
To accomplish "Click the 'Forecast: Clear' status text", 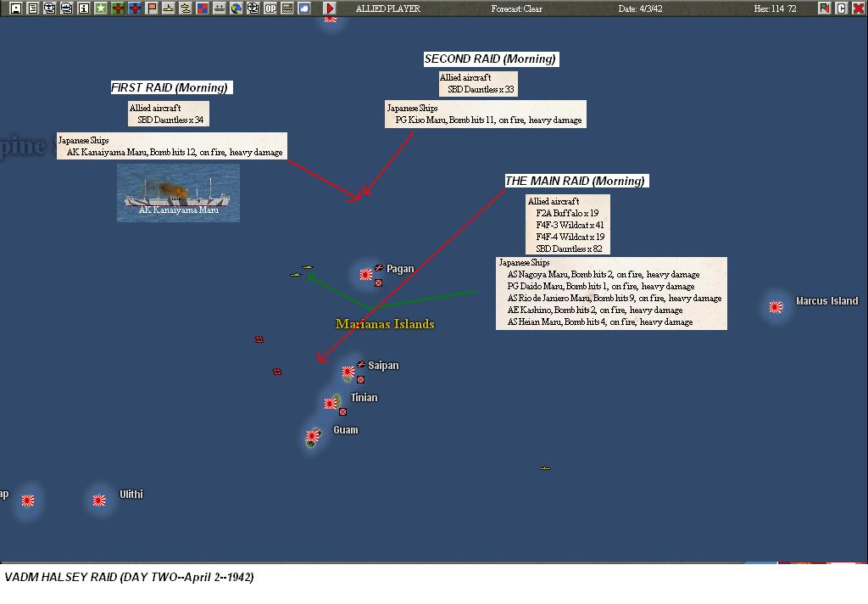I will tap(516, 8).
